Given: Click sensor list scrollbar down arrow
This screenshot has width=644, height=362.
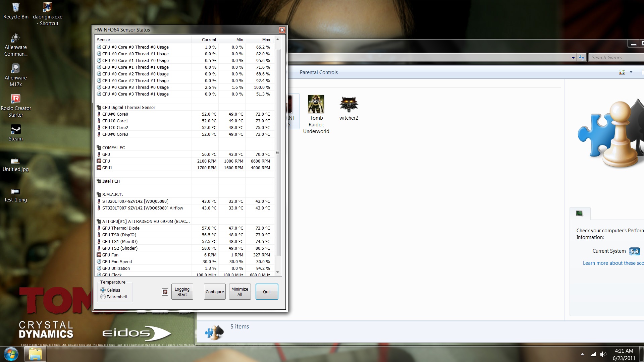Looking at the screenshot, I should (x=278, y=273).
